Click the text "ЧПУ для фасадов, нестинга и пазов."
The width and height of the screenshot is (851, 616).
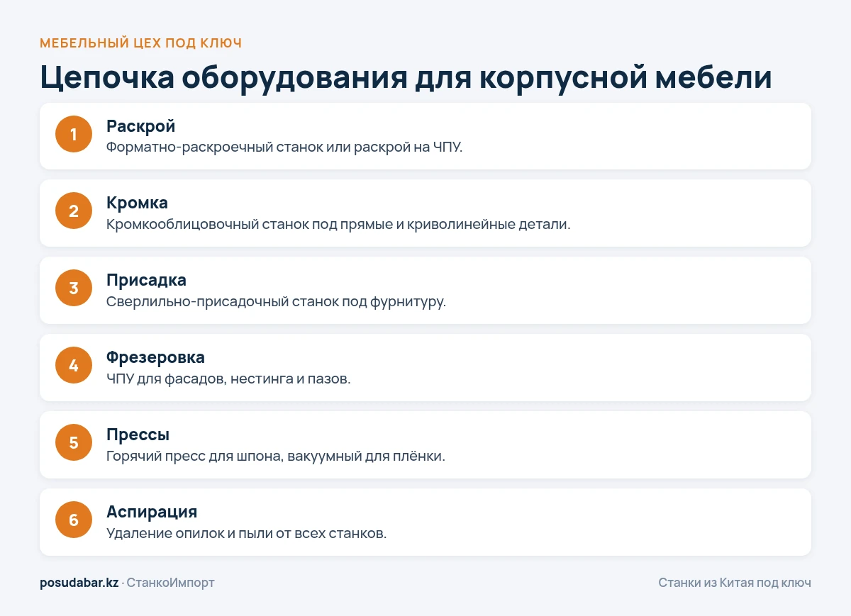[228, 379]
